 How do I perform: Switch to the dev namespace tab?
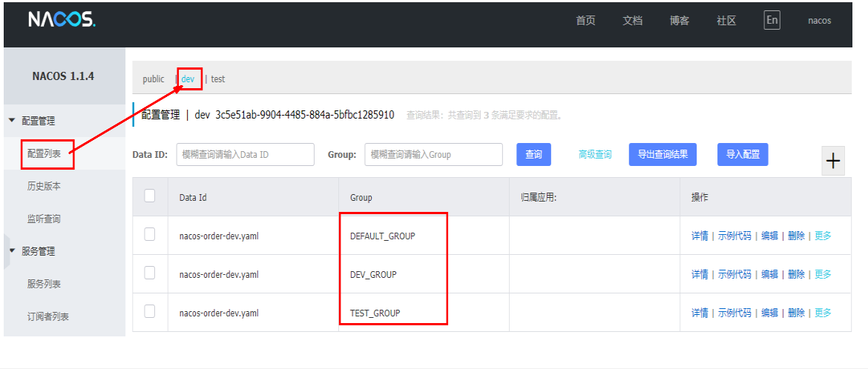(x=188, y=79)
